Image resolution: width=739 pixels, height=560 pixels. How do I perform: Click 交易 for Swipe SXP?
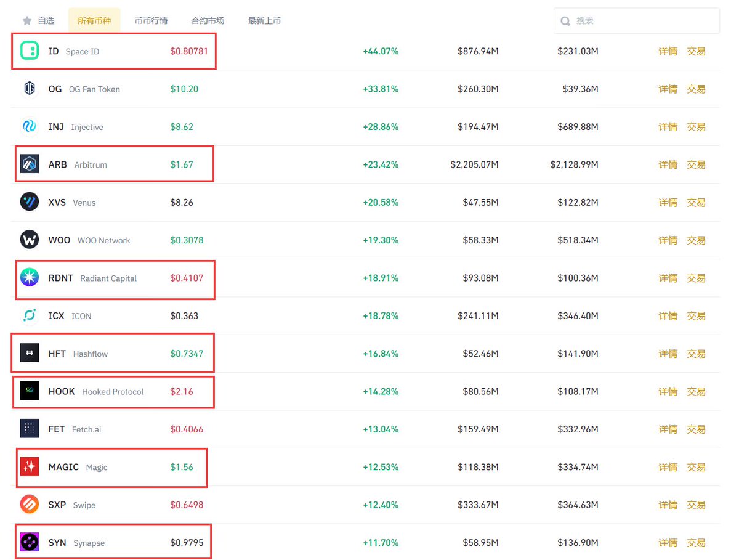[x=696, y=505]
